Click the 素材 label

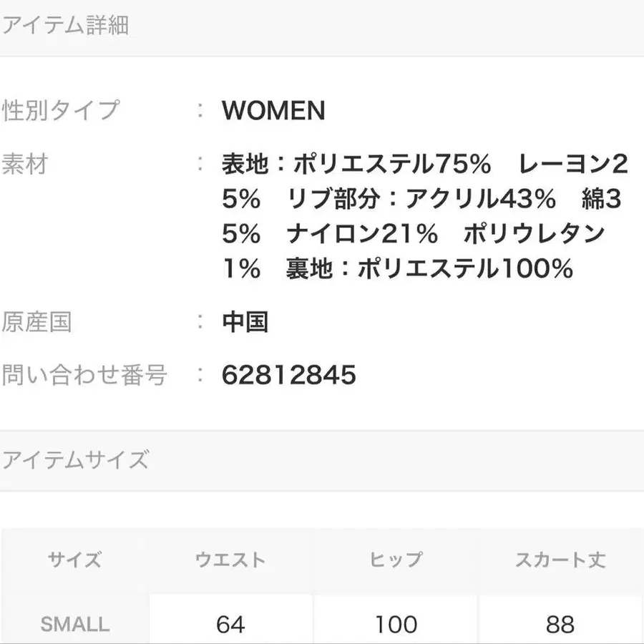(25, 165)
